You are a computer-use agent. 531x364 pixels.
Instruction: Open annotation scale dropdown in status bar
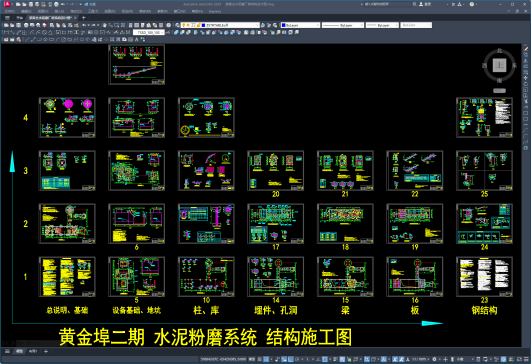tap(421, 359)
